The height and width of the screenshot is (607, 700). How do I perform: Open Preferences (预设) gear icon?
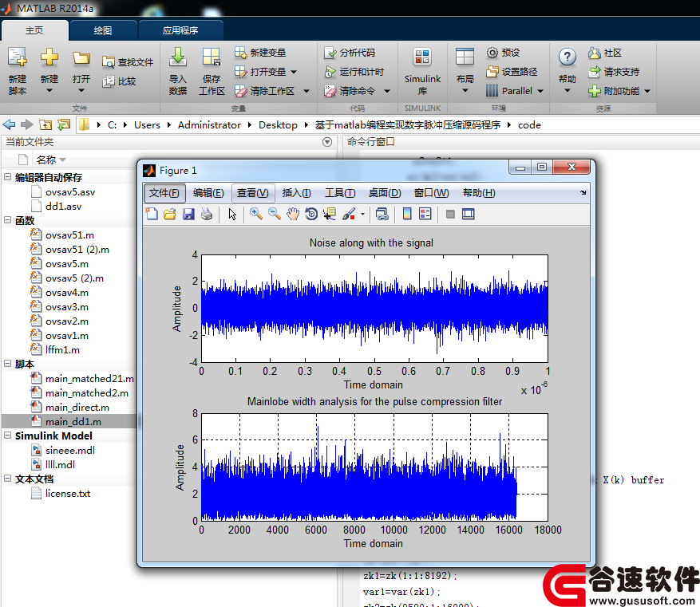pos(492,53)
